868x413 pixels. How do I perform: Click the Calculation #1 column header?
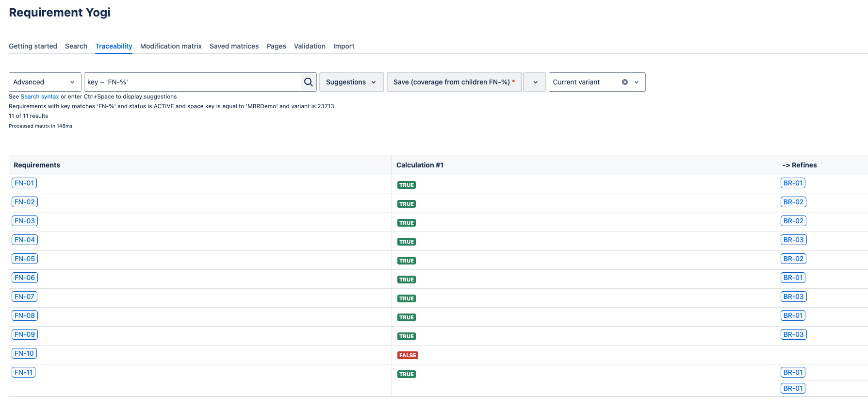420,165
